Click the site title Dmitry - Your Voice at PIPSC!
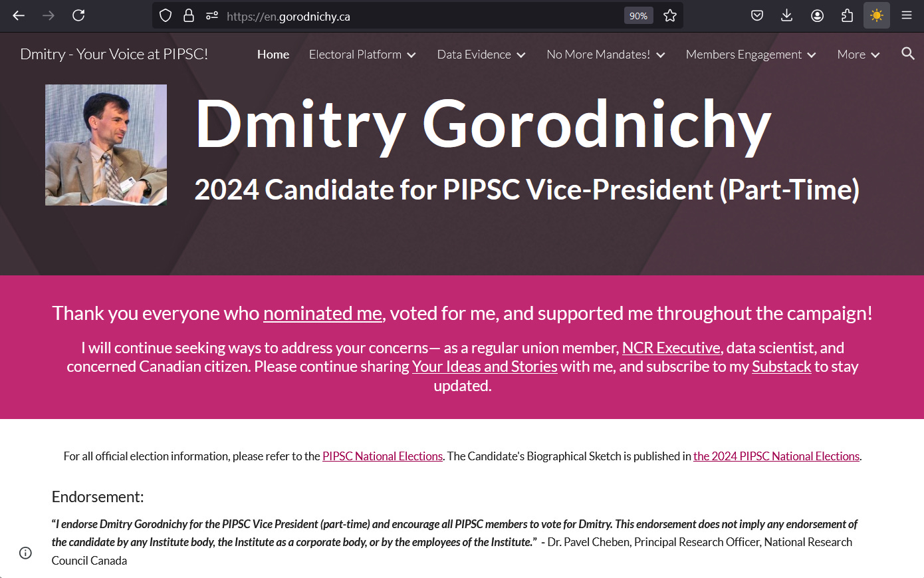Image resolution: width=924 pixels, height=578 pixels. click(114, 54)
